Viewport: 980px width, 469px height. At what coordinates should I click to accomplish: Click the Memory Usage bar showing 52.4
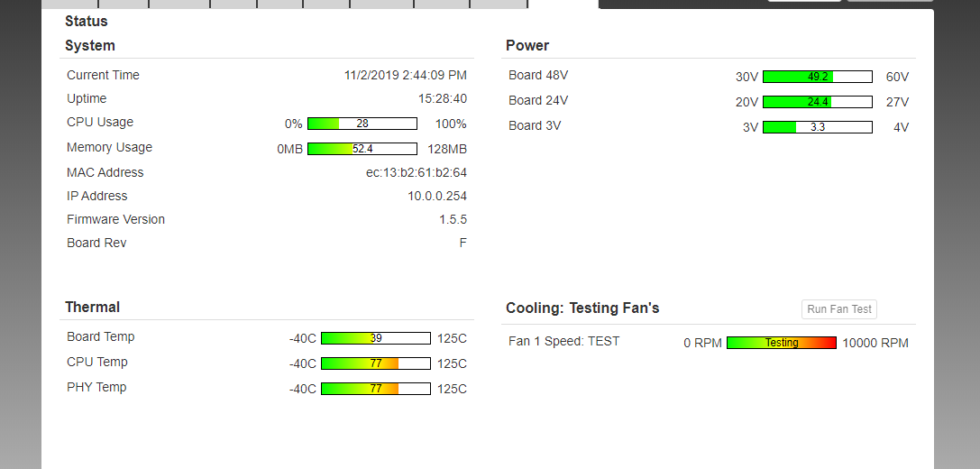[x=362, y=149]
